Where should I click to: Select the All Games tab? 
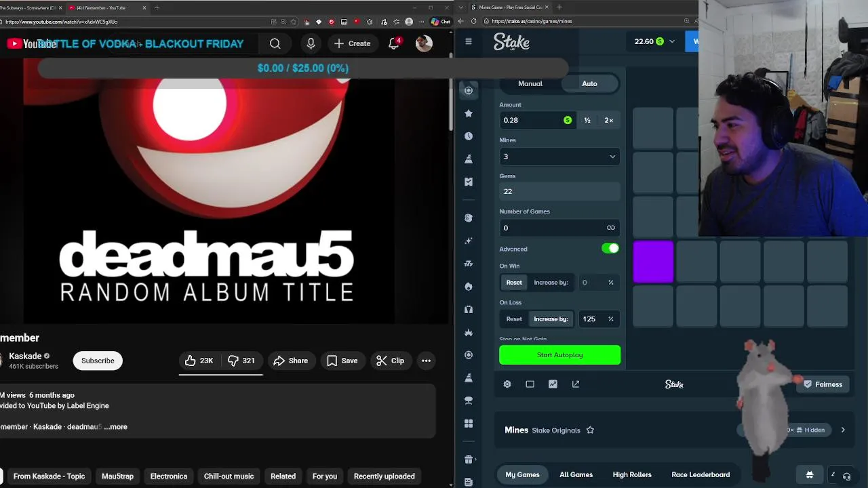pyautogui.click(x=576, y=474)
